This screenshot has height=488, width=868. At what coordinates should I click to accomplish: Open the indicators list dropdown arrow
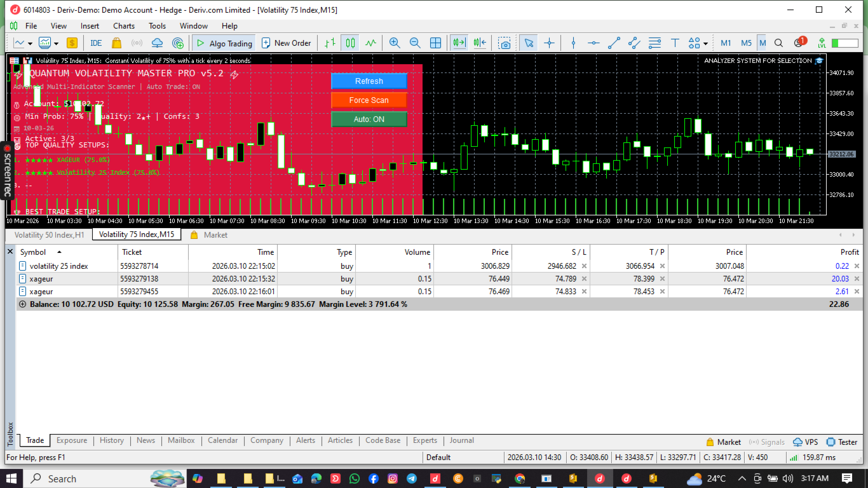56,44
